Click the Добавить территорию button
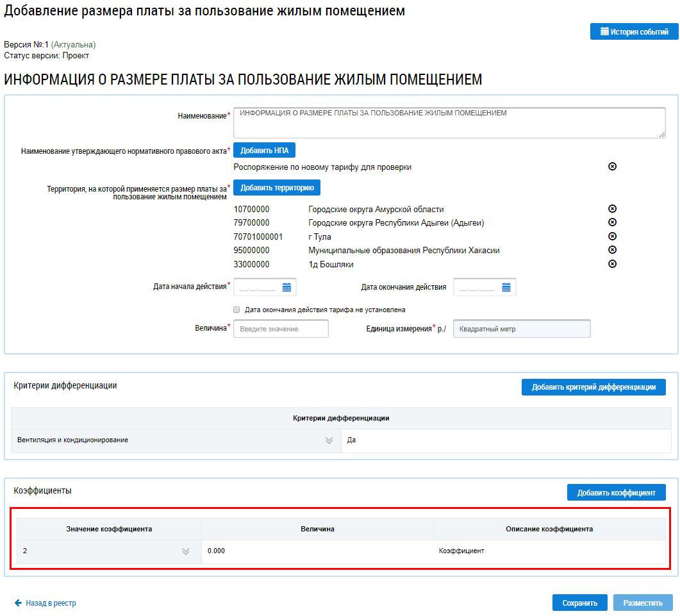680x616 pixels. point(277,187)
